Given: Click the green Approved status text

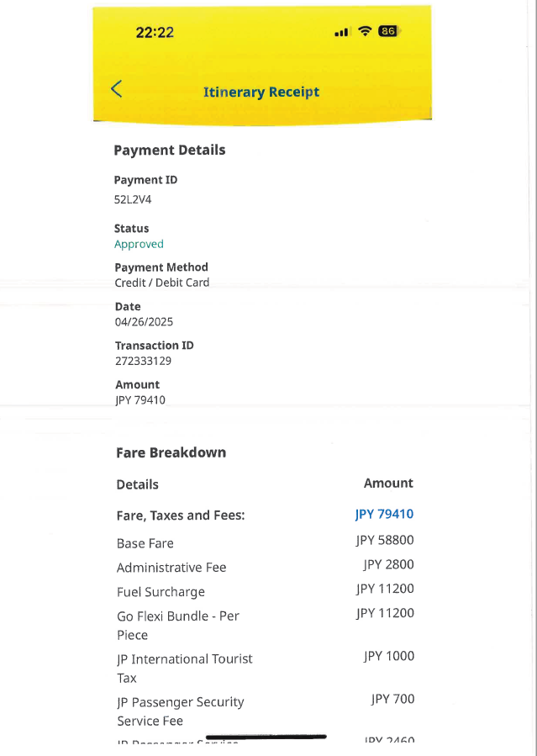Looking at the screenshot, I should pos(139,244).
